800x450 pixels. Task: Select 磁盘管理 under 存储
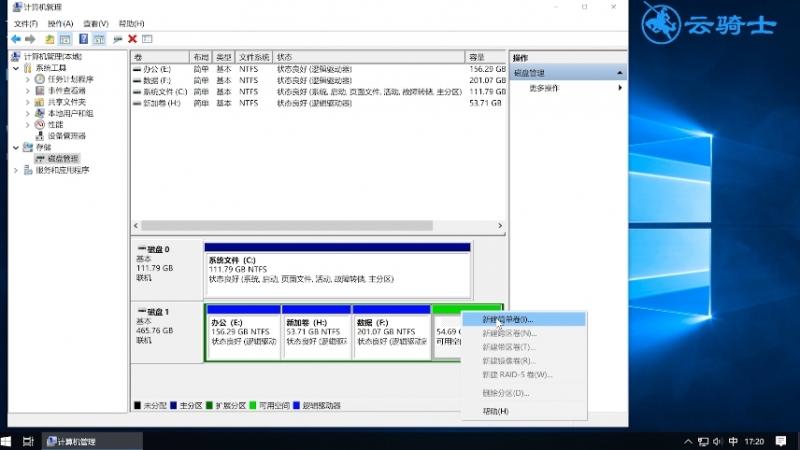62,159
